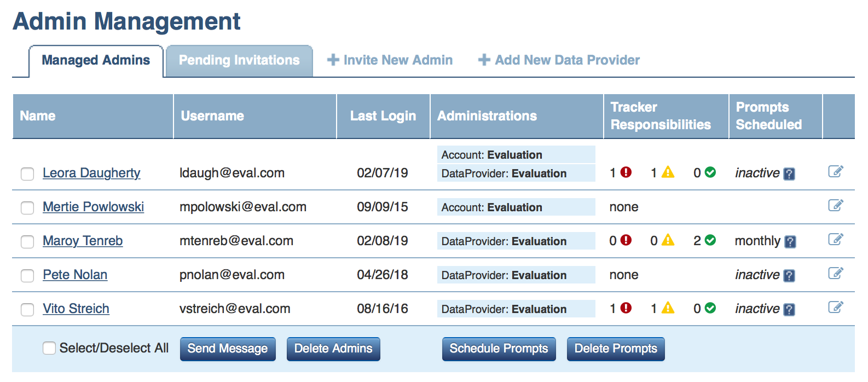Click the Schedule Prompts button
This screenshot has height=382, width=868.
click(x=499, y=349)
